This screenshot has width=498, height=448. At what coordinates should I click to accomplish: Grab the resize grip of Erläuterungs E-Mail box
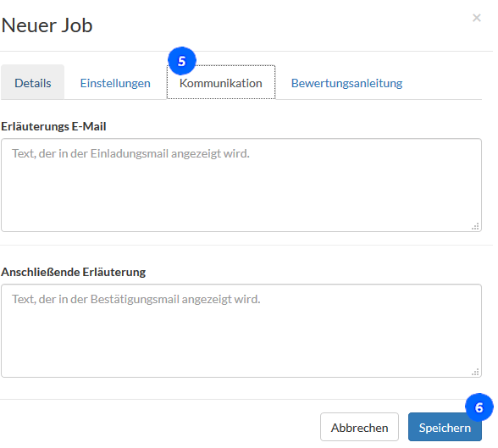click(x=475, y=226)
